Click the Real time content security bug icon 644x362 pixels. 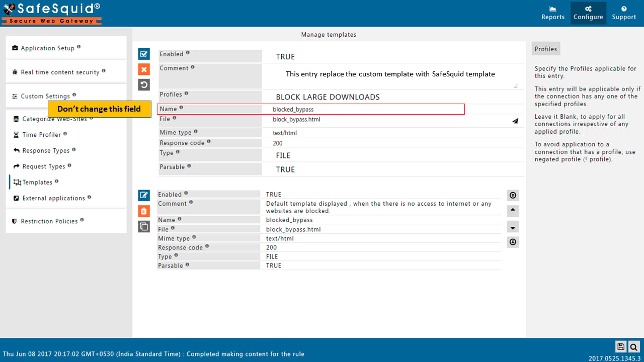pyautogui.click(x=16, y=72)
